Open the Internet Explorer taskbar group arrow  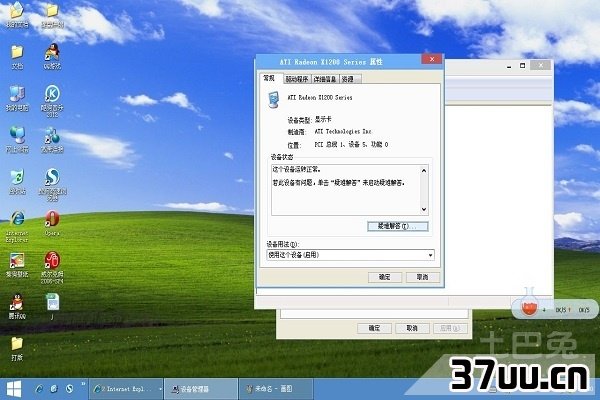point(160,389)
